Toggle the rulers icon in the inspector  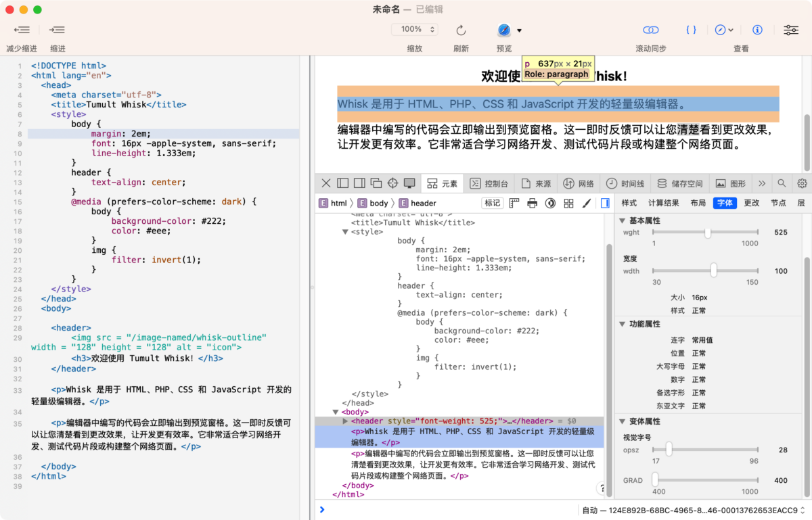click(x=514, y=203)
